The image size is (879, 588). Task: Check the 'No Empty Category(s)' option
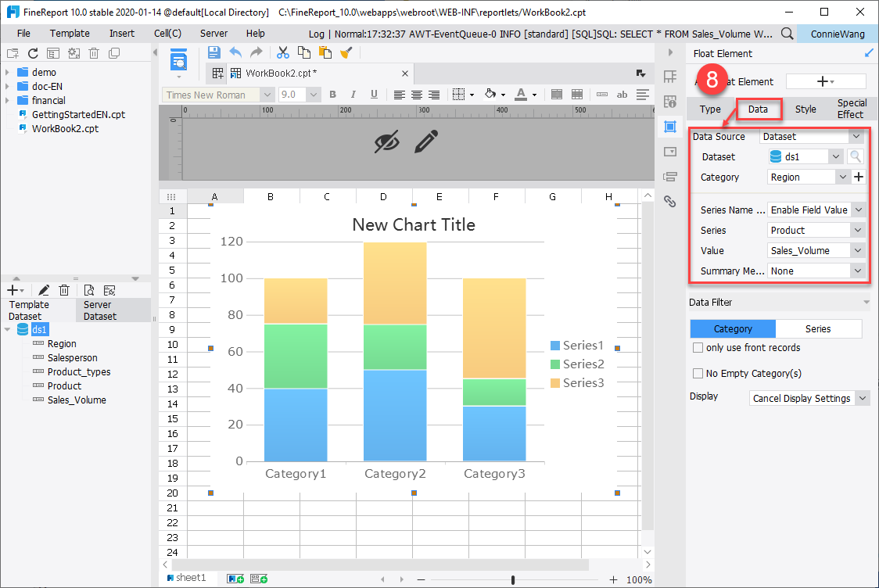(696, 373)
